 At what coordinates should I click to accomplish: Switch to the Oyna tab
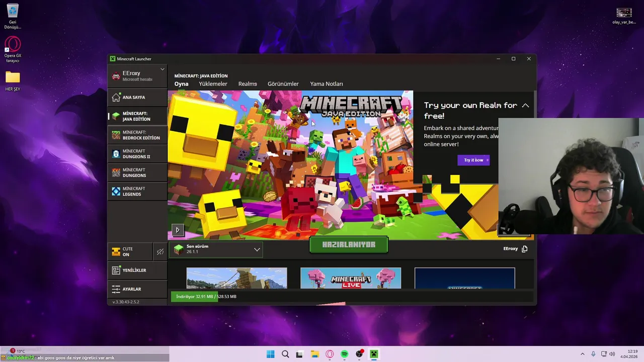click(x=181, y=84)
